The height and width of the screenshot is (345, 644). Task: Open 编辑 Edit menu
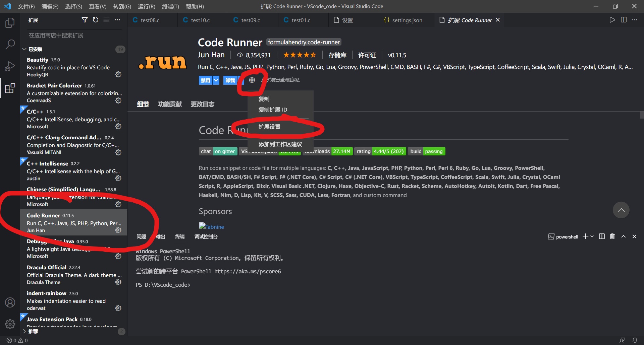(50, 6)
